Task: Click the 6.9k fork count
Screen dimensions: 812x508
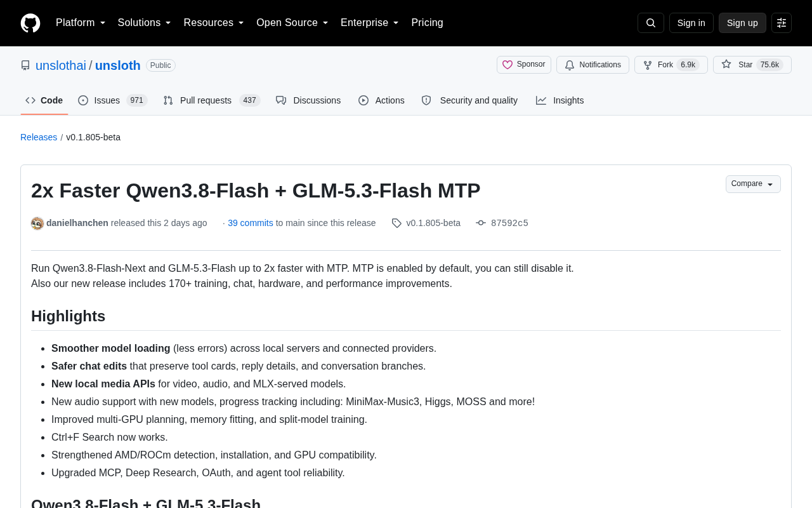Action: (688, 65)
